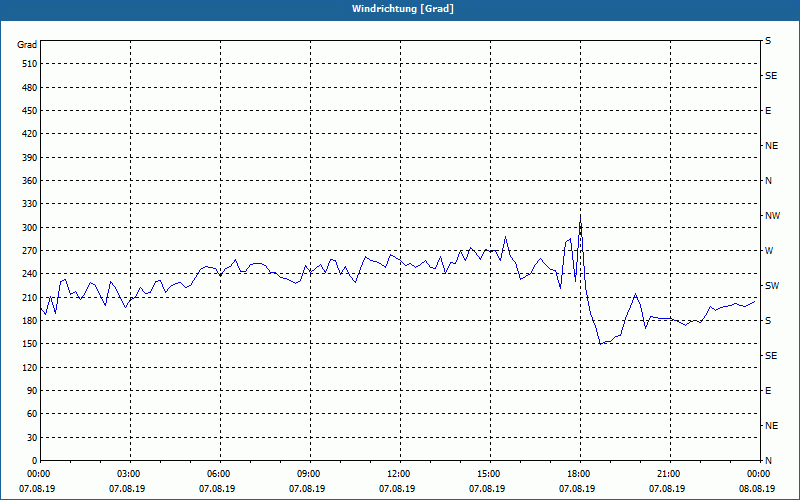Click the 03:00 time label
The image size is (800, 500).
tap(129, 473)
